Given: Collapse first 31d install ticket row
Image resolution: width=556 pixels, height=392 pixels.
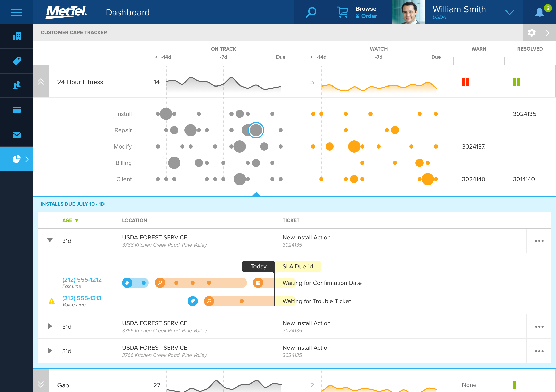Looking at the screenshot, I should (x=50, y=240).
